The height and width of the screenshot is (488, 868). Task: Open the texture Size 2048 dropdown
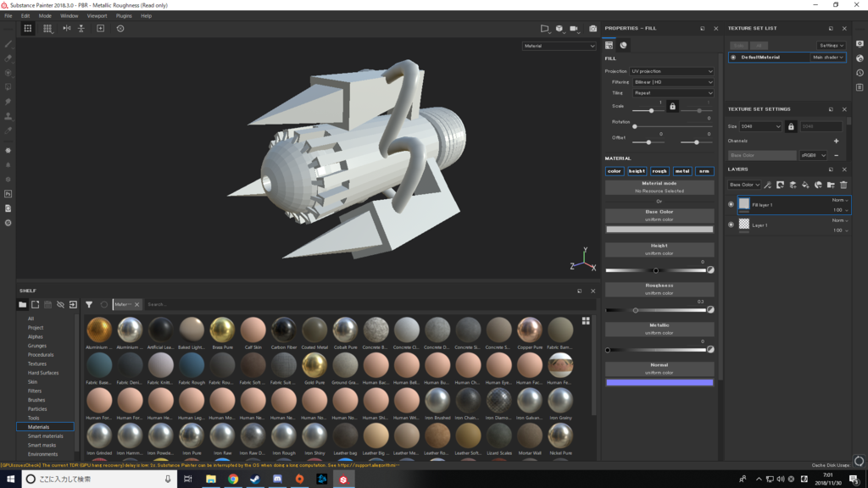tap(760, 127)
